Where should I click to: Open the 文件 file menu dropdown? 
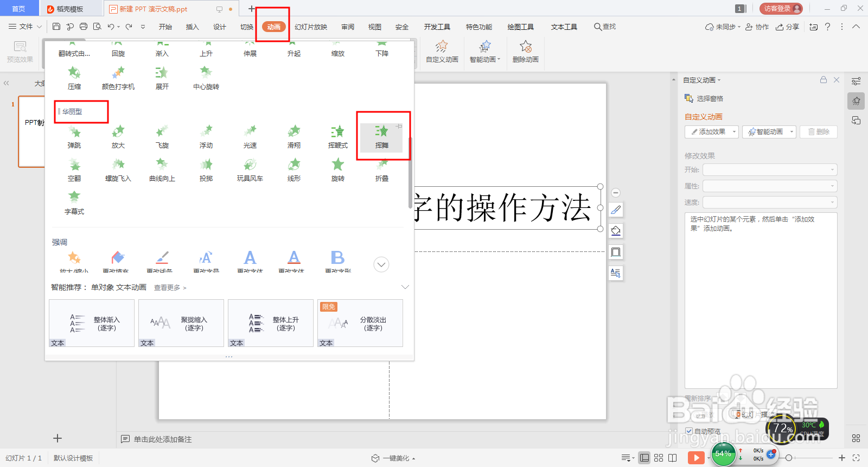coord(25,27)
